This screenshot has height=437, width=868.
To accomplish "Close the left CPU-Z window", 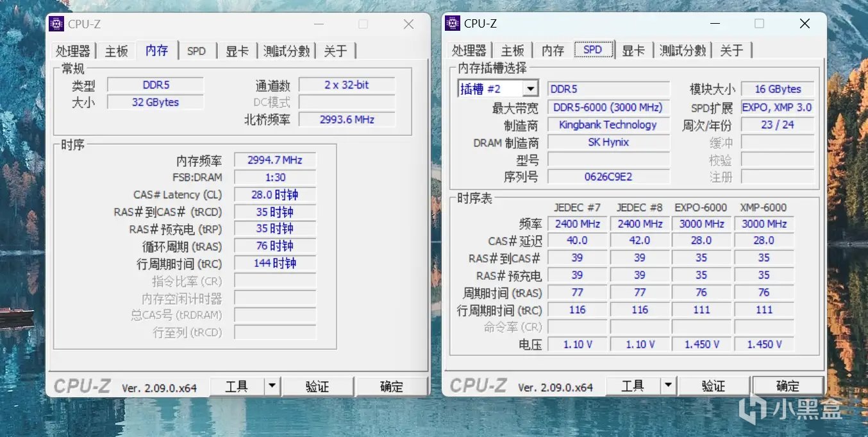I will pyautogui.click(x=408, y=24).
